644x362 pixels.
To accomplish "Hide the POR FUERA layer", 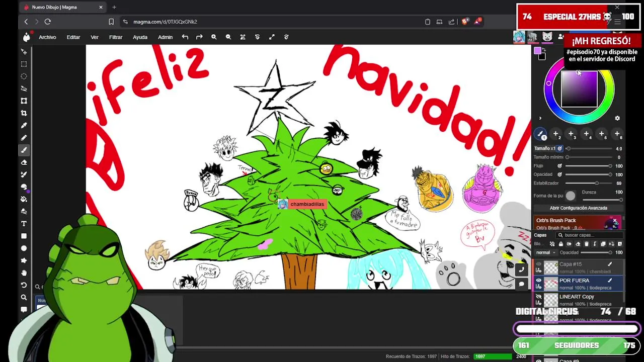I will (x=539, y=281).
